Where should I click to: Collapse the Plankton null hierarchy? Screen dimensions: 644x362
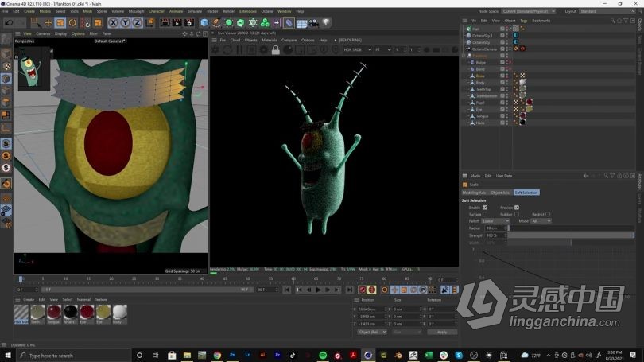(x=464, y=56)
